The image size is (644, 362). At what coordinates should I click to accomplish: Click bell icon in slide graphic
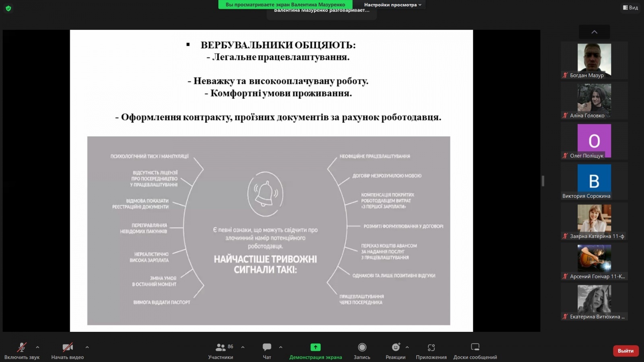(x=265, y=194)
